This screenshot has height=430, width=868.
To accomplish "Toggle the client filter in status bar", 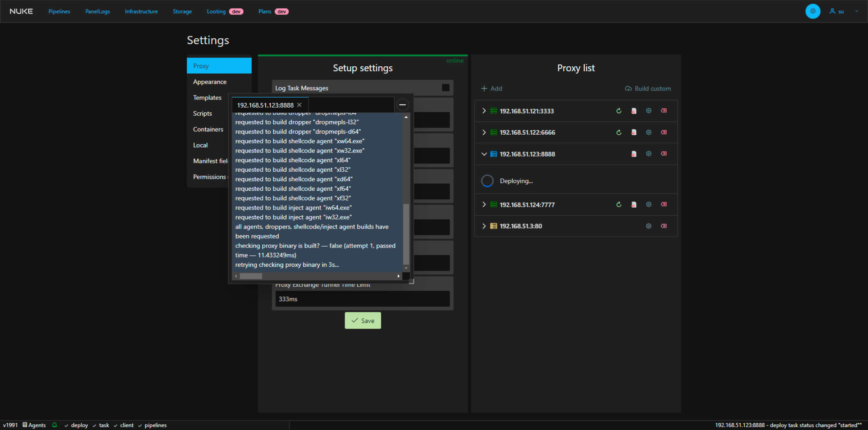I will pos(124,425).
